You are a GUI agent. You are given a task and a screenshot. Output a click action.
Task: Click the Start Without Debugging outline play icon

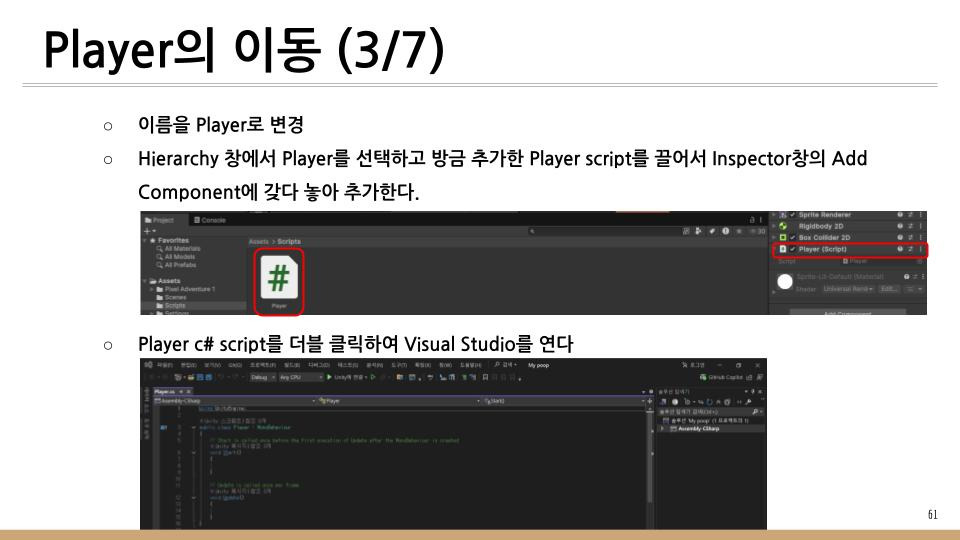pos(373,377)
